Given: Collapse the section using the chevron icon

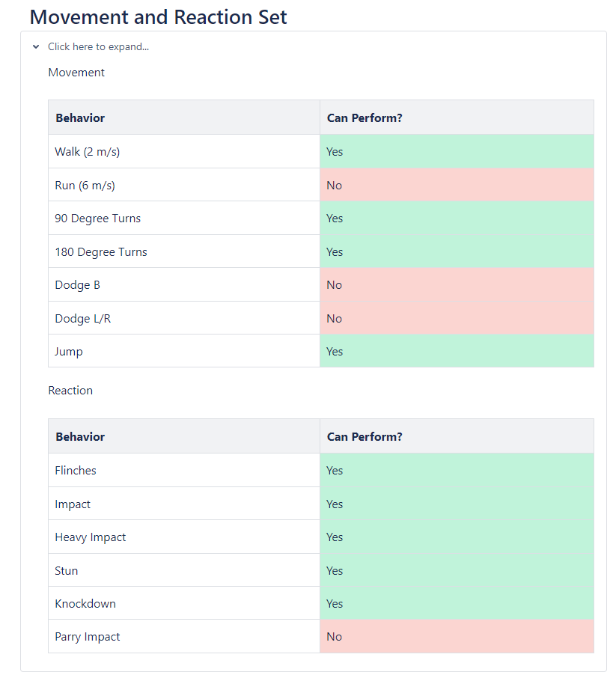Looking at the screenshot, I should [x=36, y=46].
